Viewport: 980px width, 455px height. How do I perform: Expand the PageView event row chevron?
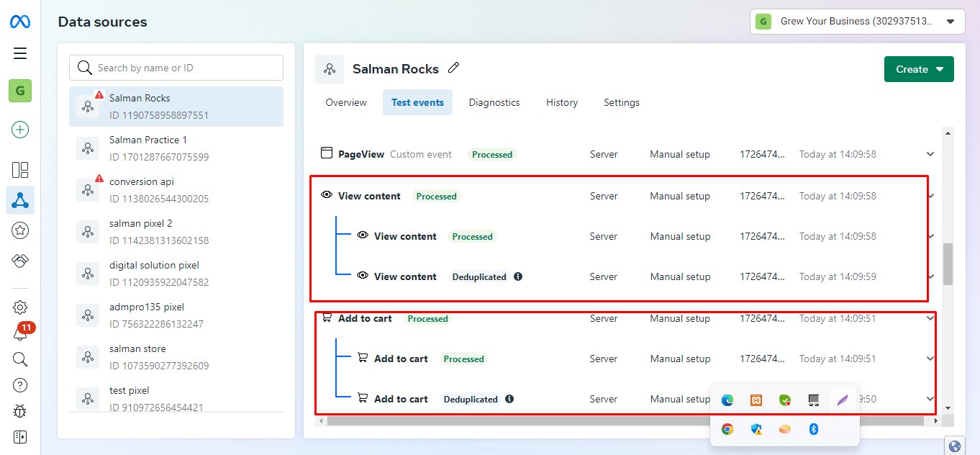[930, 154]
